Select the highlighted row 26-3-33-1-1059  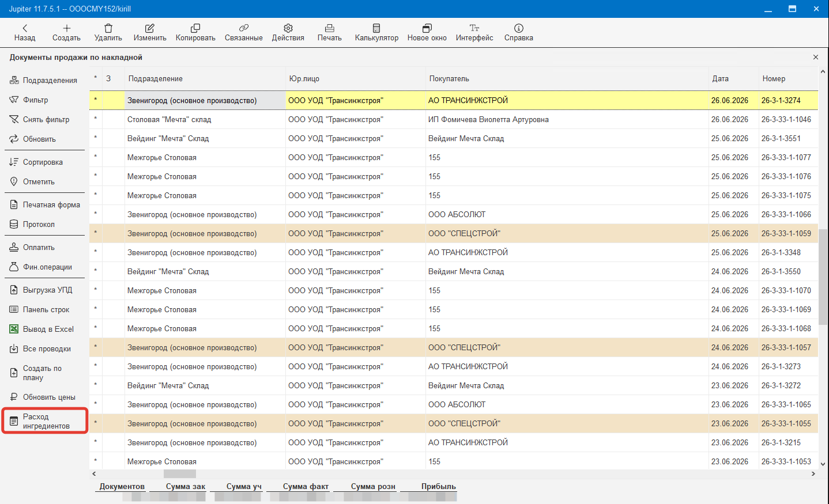454,233
